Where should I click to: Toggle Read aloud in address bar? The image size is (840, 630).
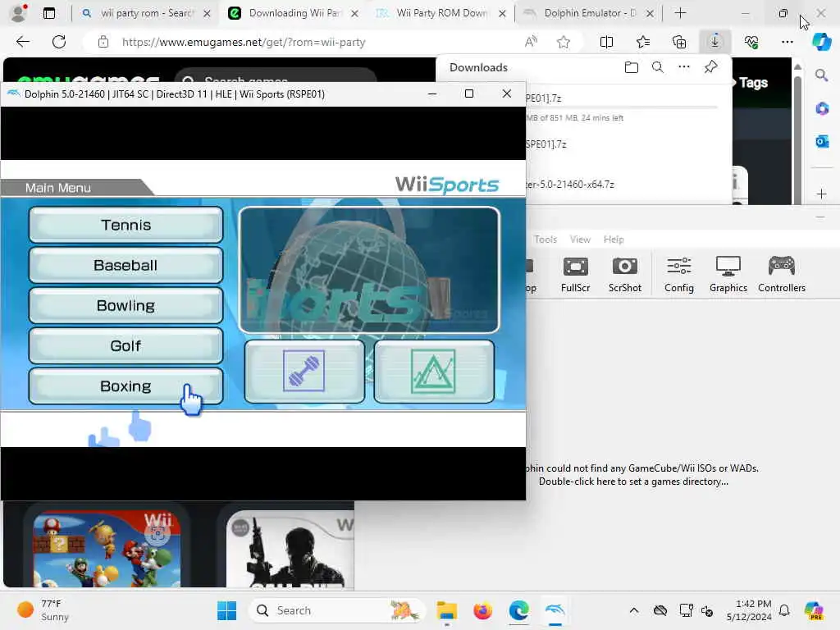pos(531,42)
